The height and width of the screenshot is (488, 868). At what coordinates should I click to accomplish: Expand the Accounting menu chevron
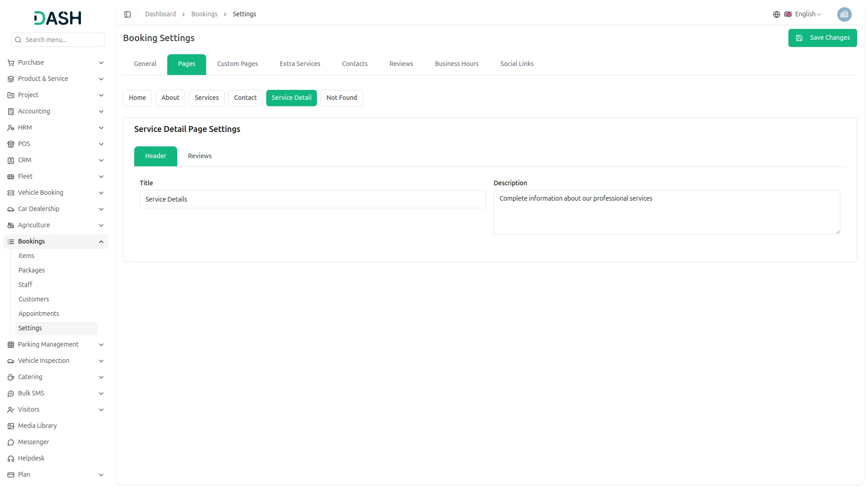point(101,112)
